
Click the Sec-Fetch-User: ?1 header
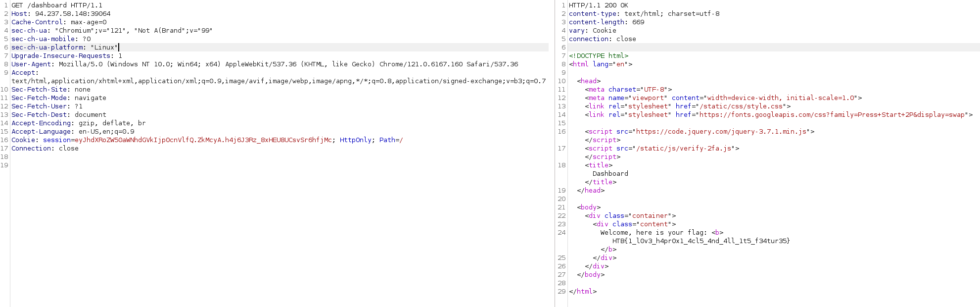(47, 106)
